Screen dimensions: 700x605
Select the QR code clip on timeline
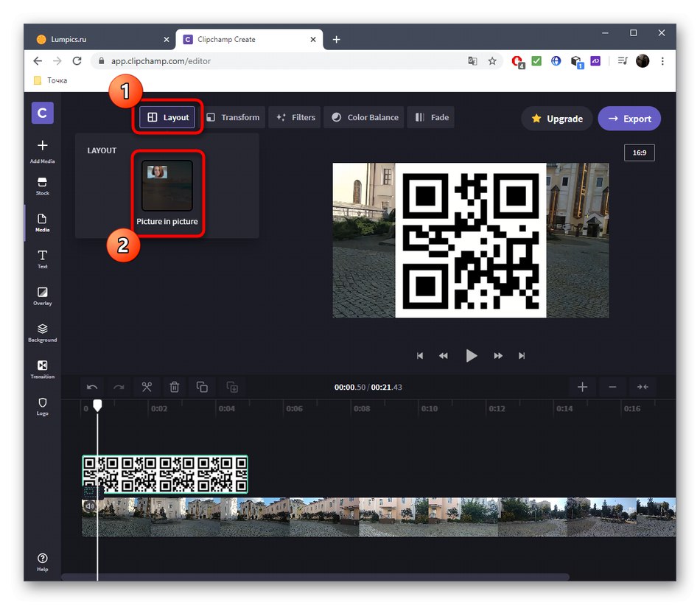(x=165, y=474)
